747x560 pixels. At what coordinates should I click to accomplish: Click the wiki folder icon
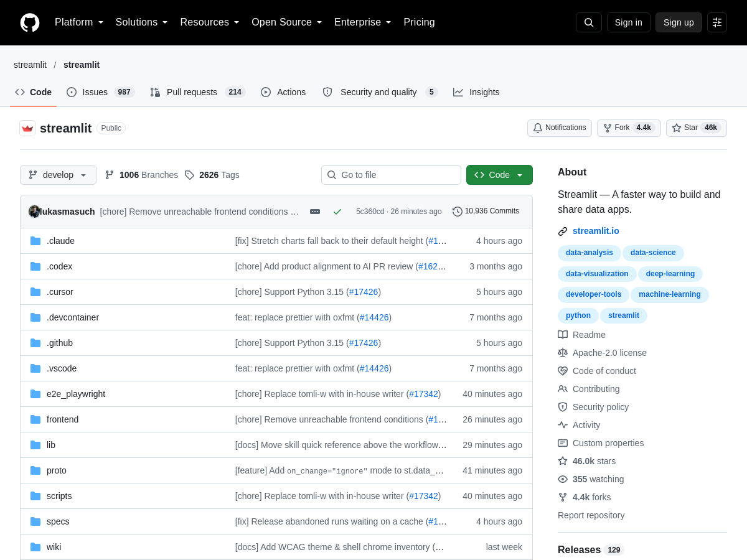click(x=35, y=547)
